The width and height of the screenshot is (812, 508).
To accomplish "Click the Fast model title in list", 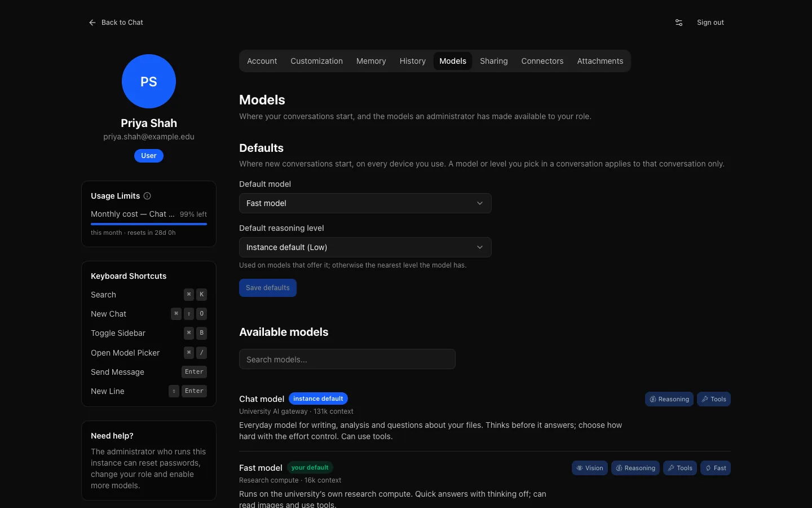I will (261, 468).
